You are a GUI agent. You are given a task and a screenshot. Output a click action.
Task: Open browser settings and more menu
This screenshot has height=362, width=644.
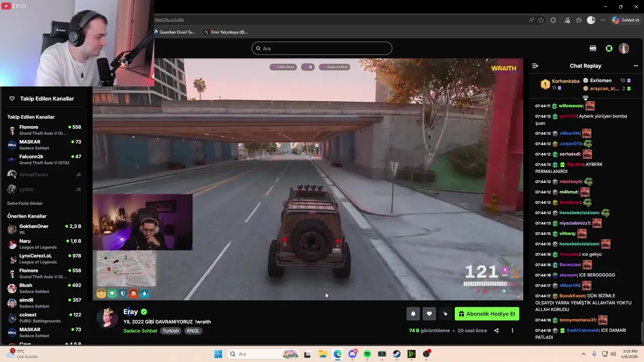tap(603, 20)
